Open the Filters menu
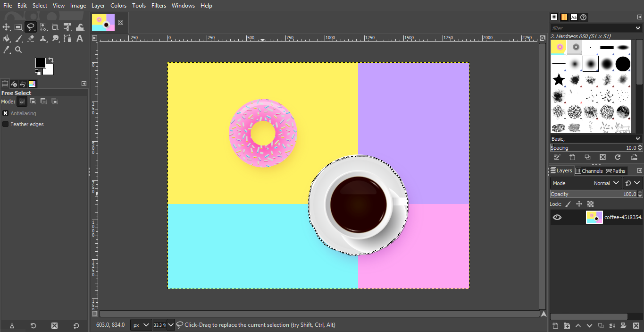The height and width of the screenshot is (332, 644). pos(159,5)
